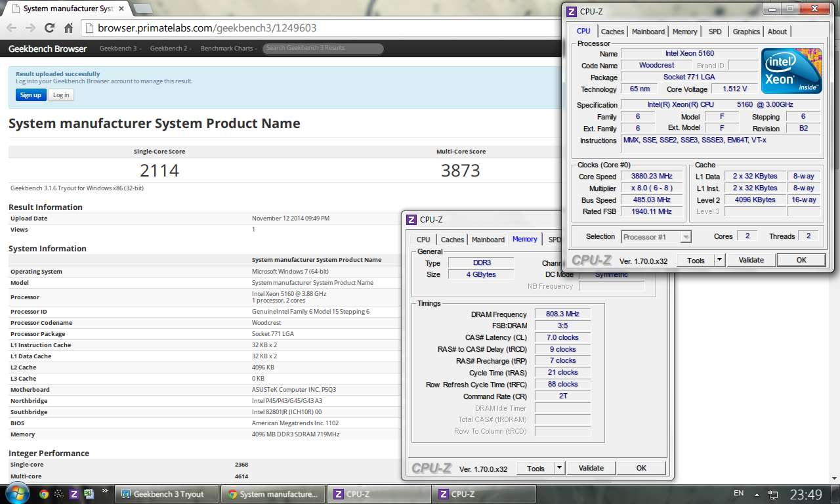Open a new Chrome tab

point(143,9)
